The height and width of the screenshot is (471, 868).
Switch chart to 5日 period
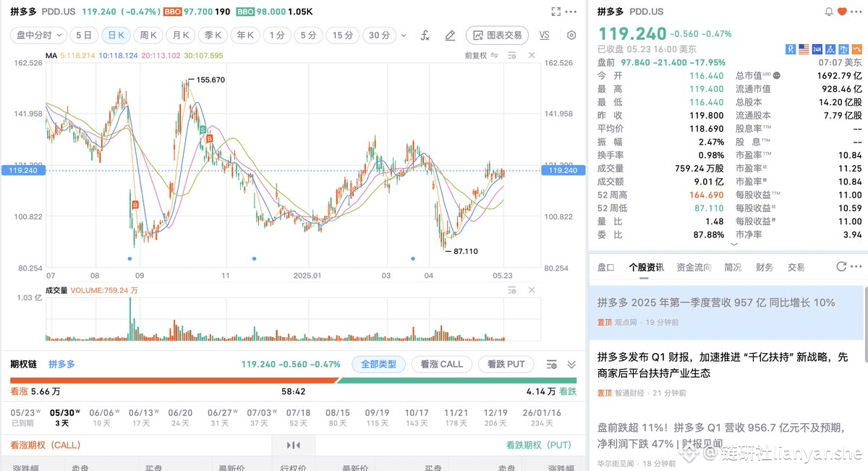pos(84,35)
